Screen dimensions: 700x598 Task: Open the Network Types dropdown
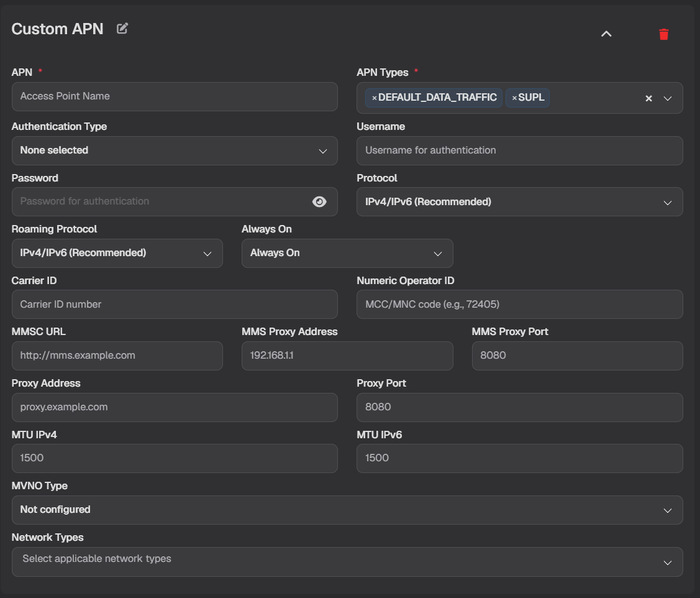point(347,562)
